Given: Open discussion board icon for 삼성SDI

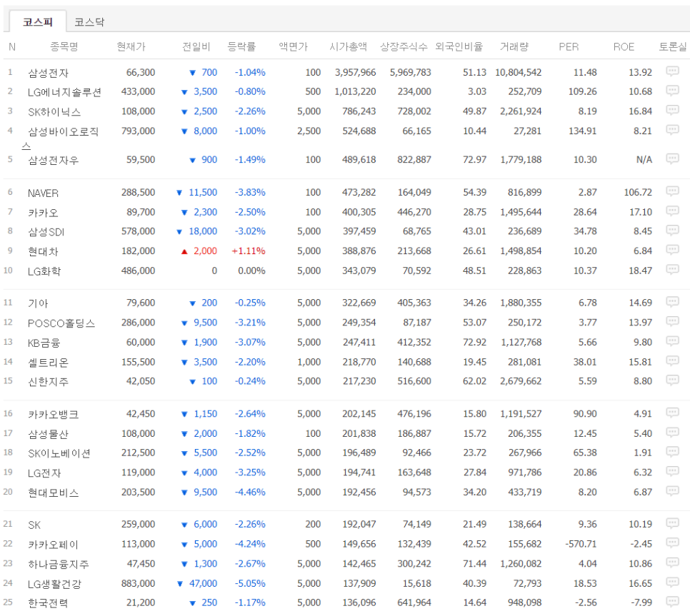Looking at the screenshot, I should click(x=672, y=230).
